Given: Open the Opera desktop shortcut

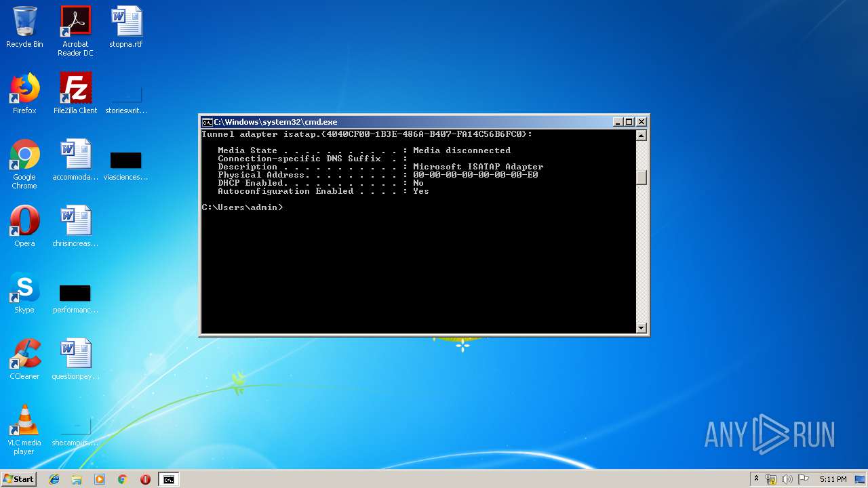Looking at the screenshot, I should [24, 226].
